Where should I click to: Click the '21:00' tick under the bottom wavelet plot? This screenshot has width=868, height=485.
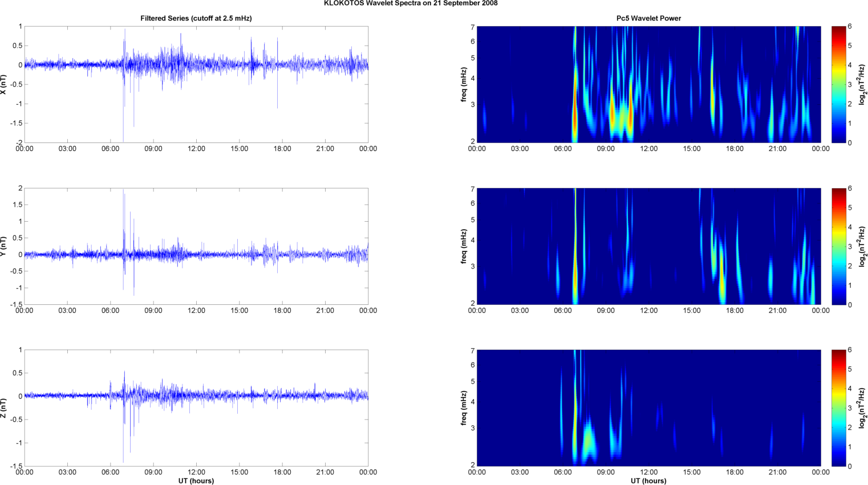778,472
